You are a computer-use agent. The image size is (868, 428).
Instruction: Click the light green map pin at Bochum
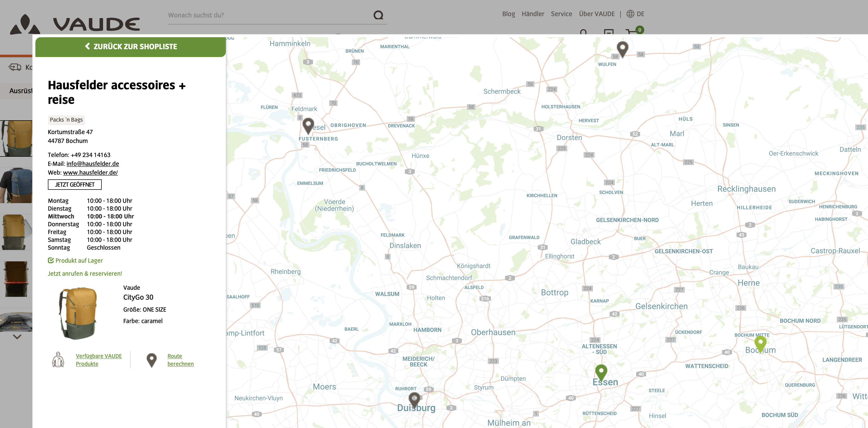coord(760,344)
